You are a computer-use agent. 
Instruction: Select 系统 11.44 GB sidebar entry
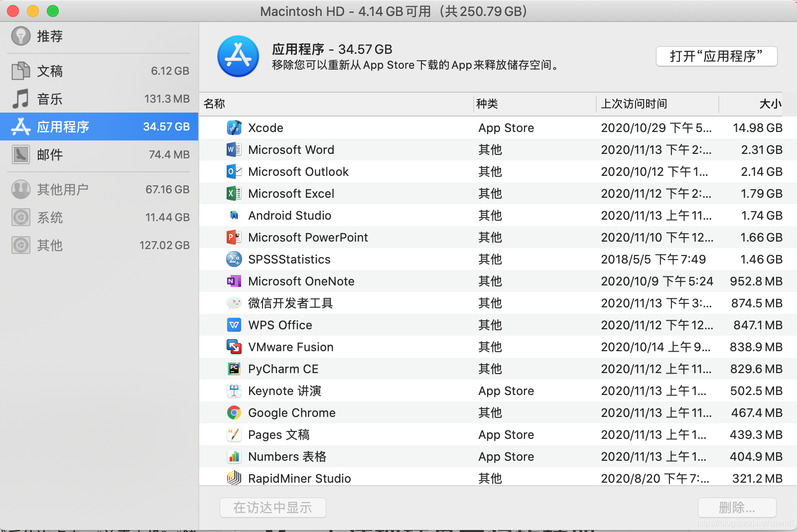(99, 217)
